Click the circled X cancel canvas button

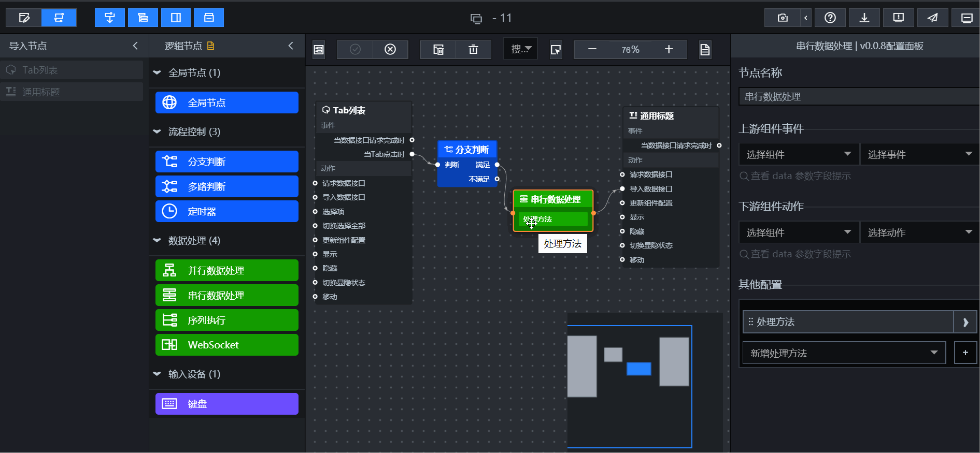tap(390, 49)
